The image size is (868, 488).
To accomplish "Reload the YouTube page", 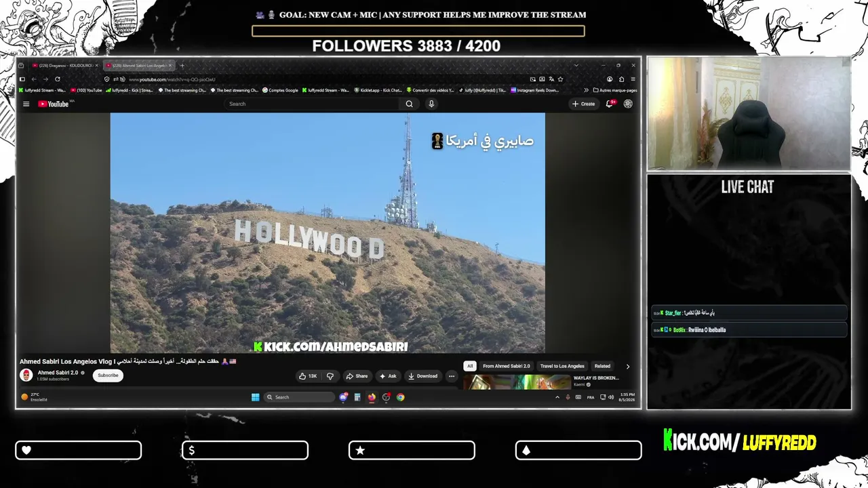I will 58,79.
